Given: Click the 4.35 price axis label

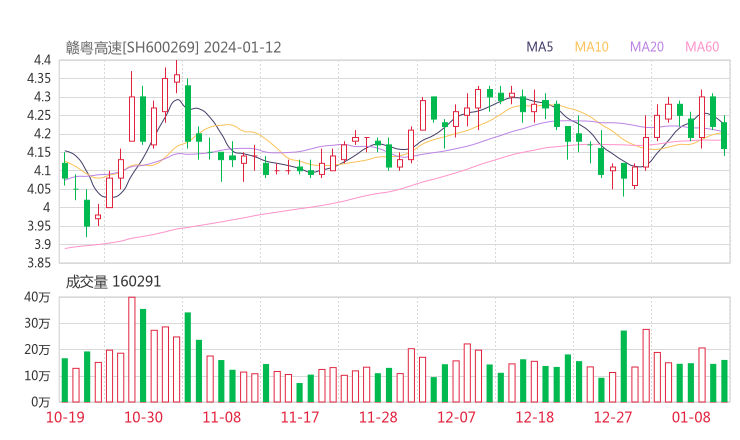Looking at the screenshot, I should click(x=39, y=78).
